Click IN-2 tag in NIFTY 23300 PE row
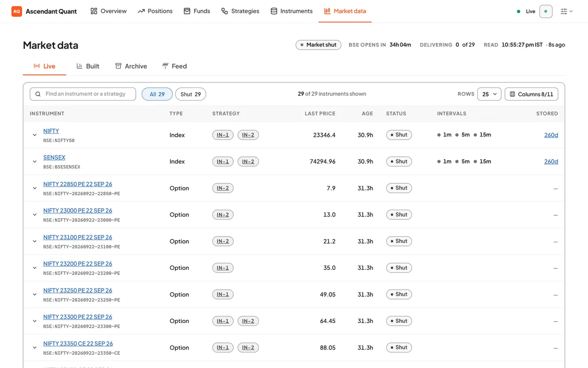Screen dimensions: 588x368 coord(248,321)
